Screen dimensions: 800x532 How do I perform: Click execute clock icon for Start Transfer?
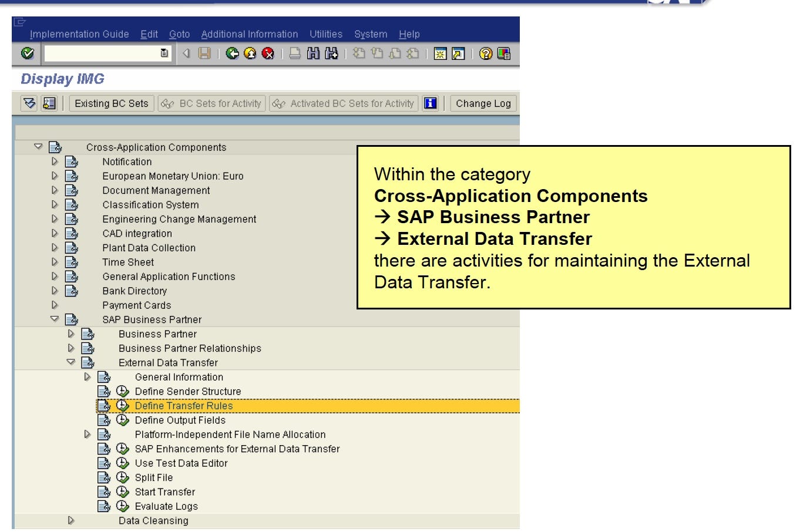tap(122, 492)
